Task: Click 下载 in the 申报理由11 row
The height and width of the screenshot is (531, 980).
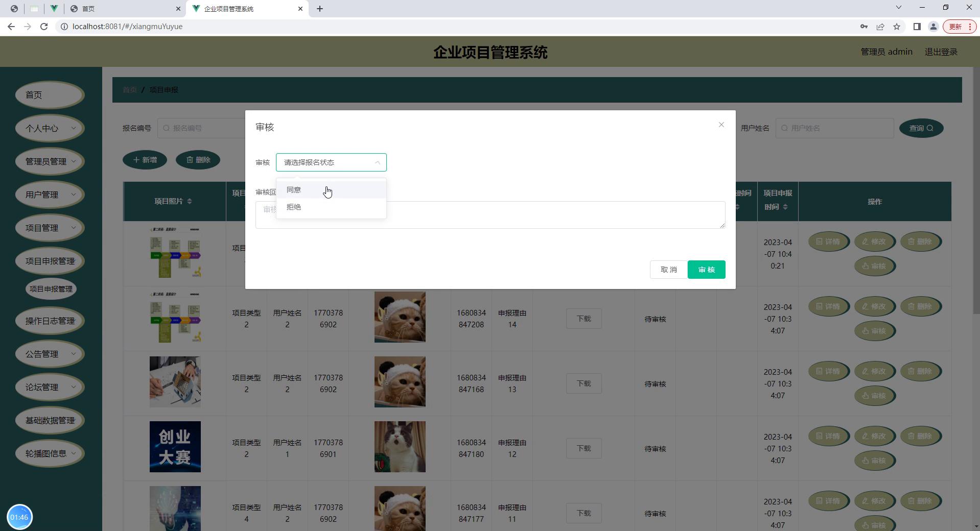Action: tap(584, 513)
